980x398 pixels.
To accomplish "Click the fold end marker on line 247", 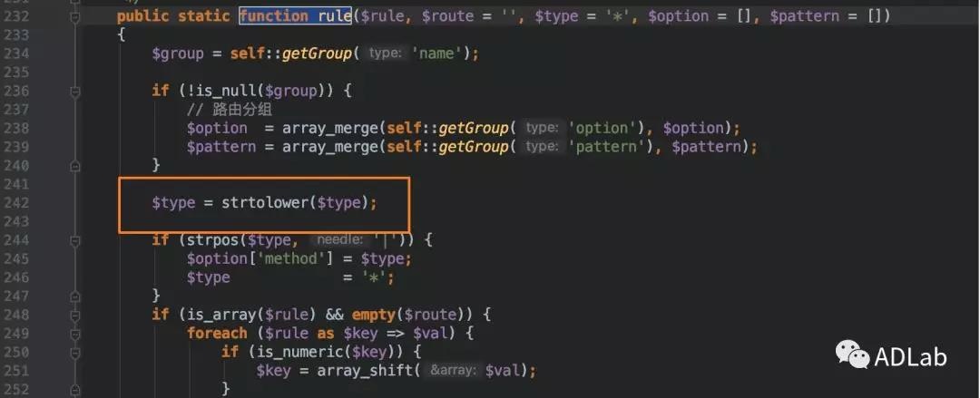I will click(75, 296).
